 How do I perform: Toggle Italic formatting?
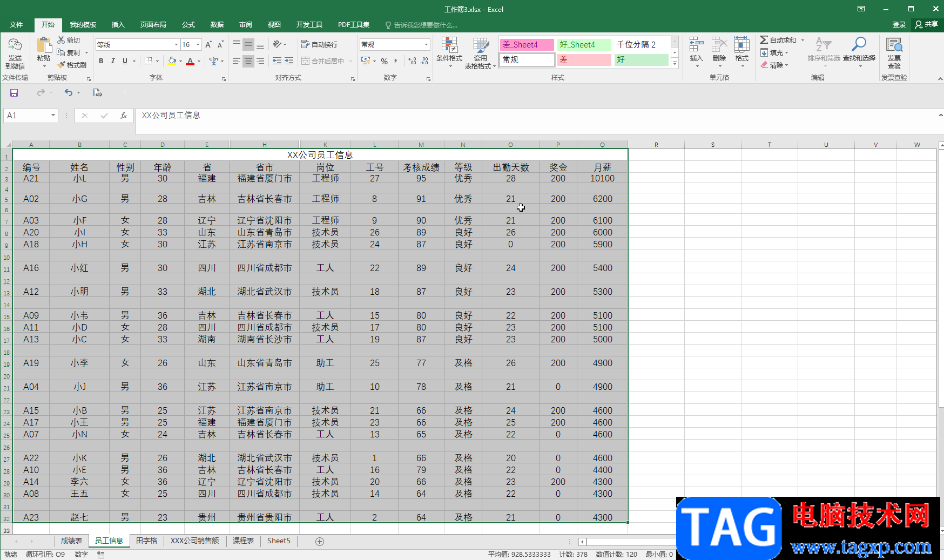tap(113, 61)
